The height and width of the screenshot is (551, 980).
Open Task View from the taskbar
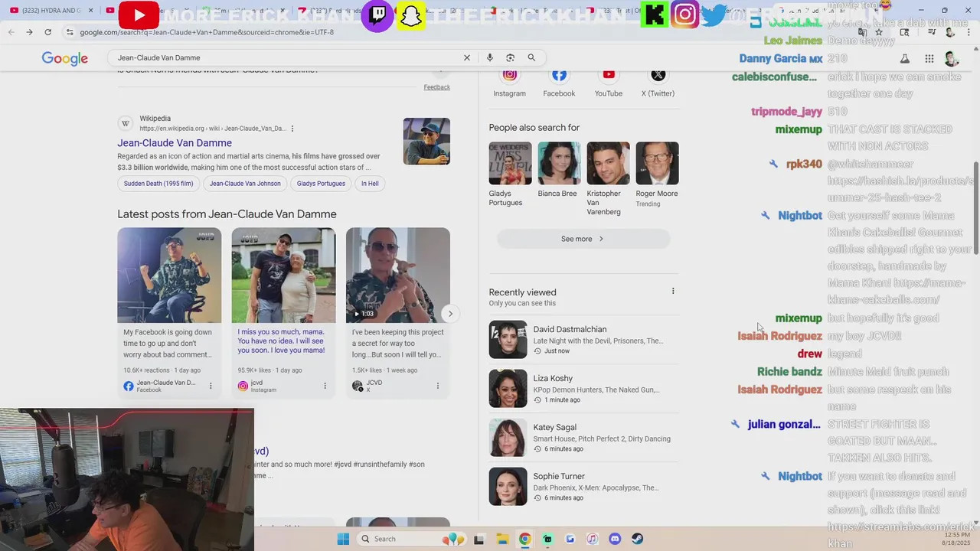(x=479, y=539)
